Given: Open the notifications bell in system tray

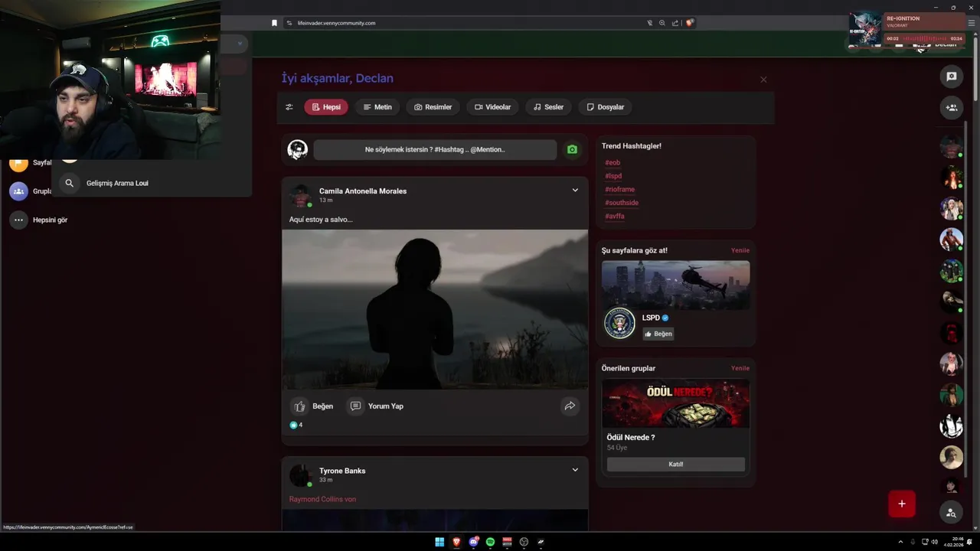Looking at the screenshot, I should pos(969,542).
